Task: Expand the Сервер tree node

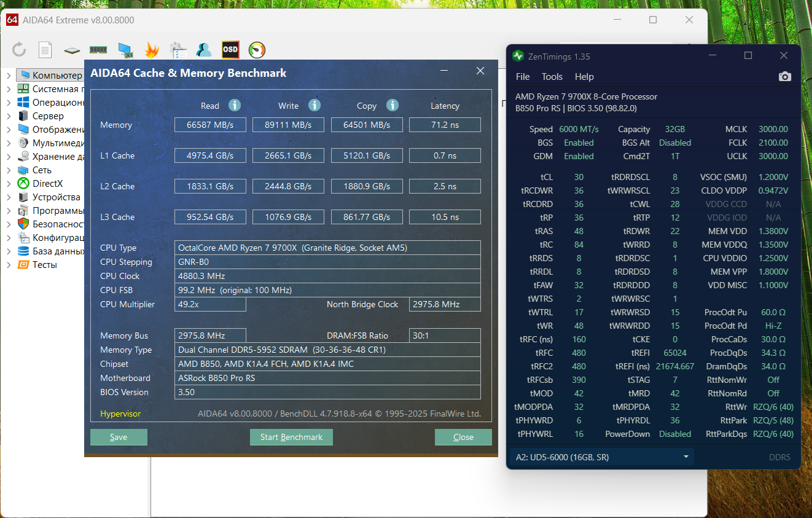Action: tap(9, 116)
